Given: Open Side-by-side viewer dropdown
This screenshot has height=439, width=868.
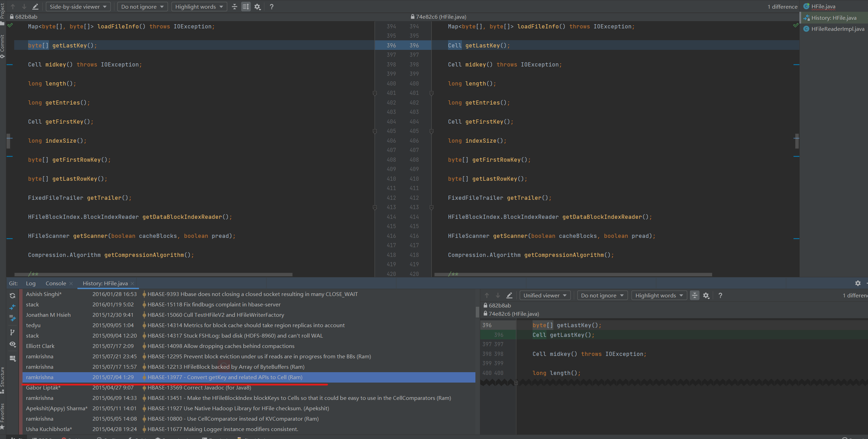Looking at the screenshot, I should click(78, 7).
